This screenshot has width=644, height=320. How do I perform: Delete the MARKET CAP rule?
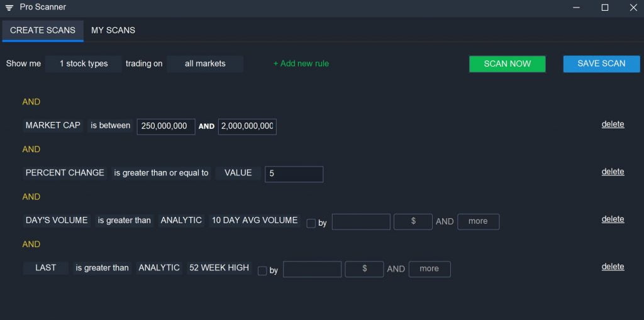pyautogui.click(x=613, y=124)
